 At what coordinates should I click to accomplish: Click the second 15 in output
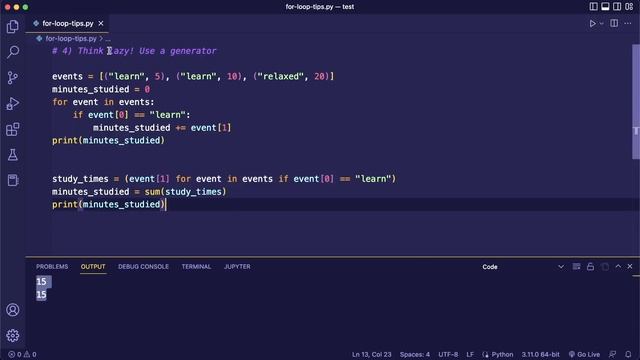point(41,295)
